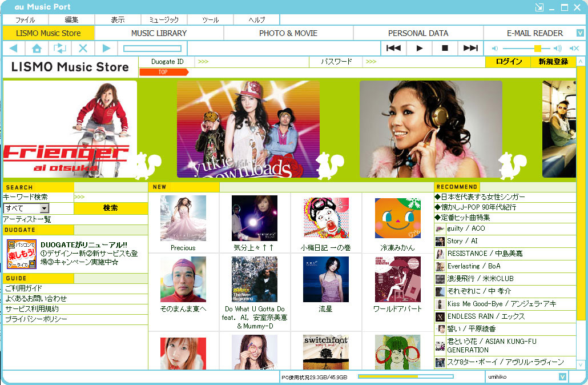588x385 pixels.
Task: Skip to previous track
Action: point(393,48)
